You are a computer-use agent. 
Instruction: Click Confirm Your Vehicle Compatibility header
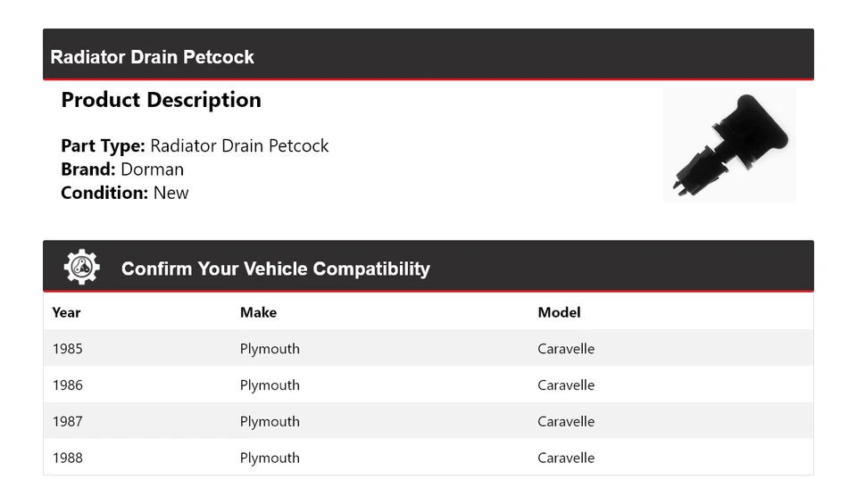pos(275,269)
